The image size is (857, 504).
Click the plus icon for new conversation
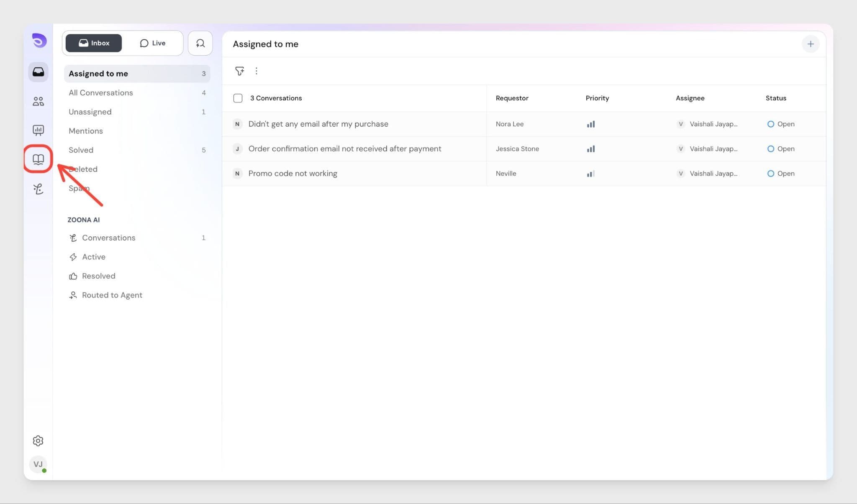coord(810,44)
